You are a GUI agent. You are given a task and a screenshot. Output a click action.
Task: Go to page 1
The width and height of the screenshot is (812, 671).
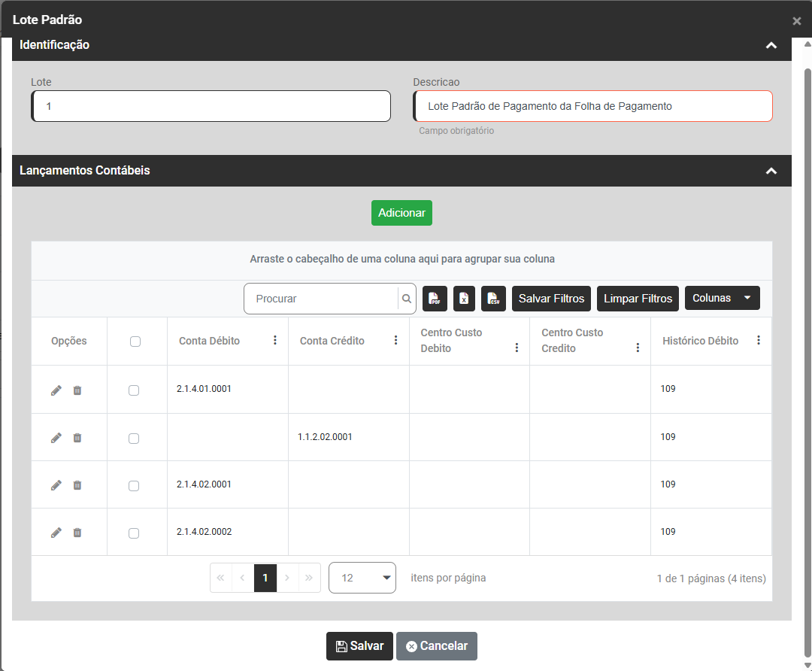click(x=265, y=578)
